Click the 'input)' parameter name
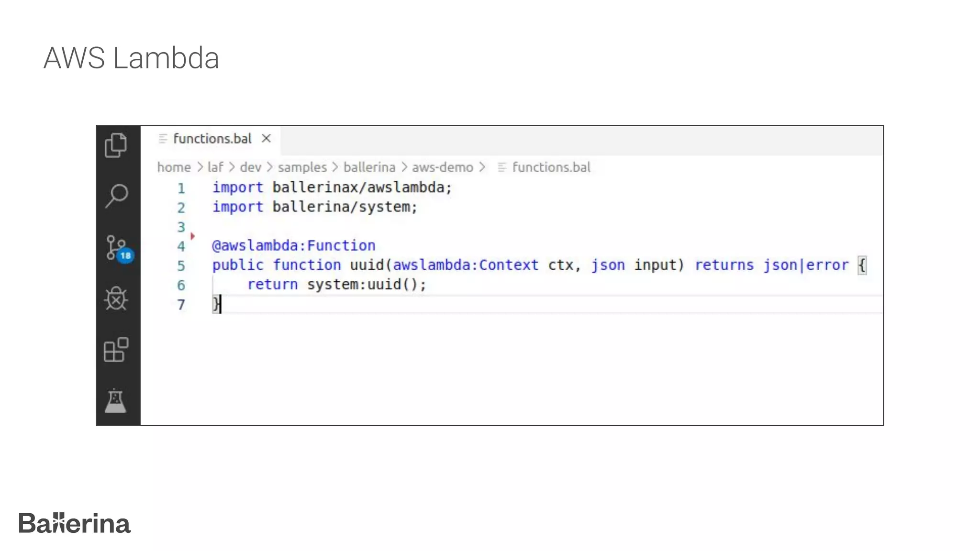The image size is (980, 551). pyautogui.click(x=659, y=265)
